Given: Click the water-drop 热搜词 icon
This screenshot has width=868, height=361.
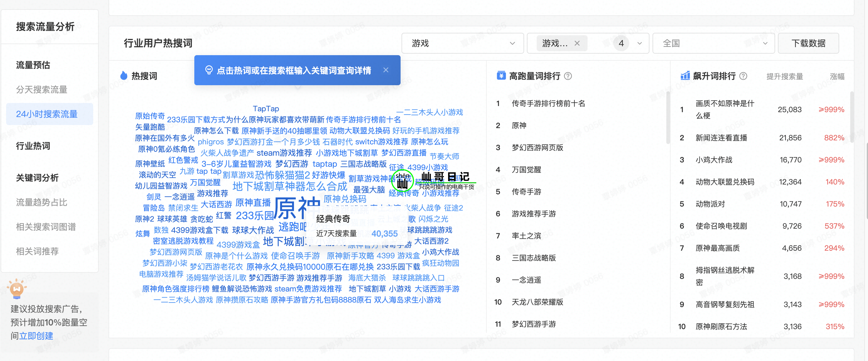Looking at the screenshot, I should point(124,76).
